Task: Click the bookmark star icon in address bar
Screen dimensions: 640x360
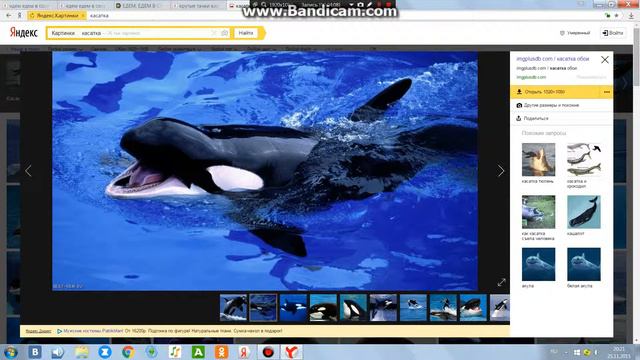Action: click(x=616, y=16)
